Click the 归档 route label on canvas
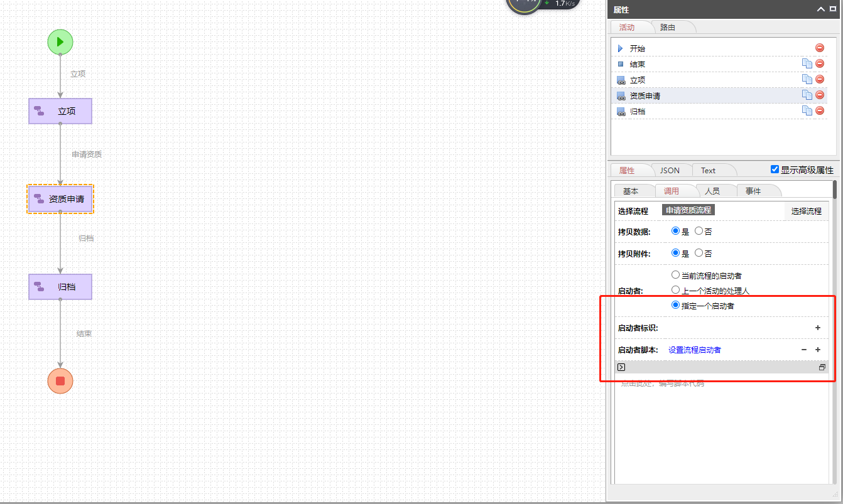843x504 pixels. pyautogui.click(x=86, y=239)
